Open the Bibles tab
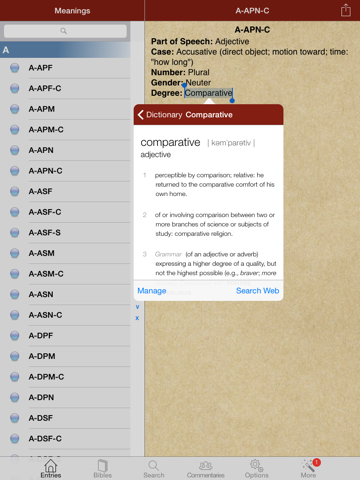 click(x=103, y=468)
